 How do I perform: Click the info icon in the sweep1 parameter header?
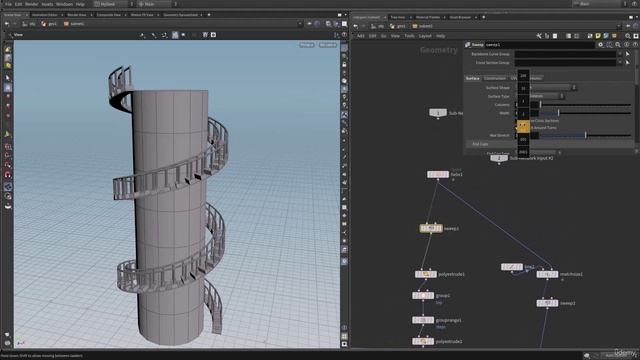[x=627, y=44]
